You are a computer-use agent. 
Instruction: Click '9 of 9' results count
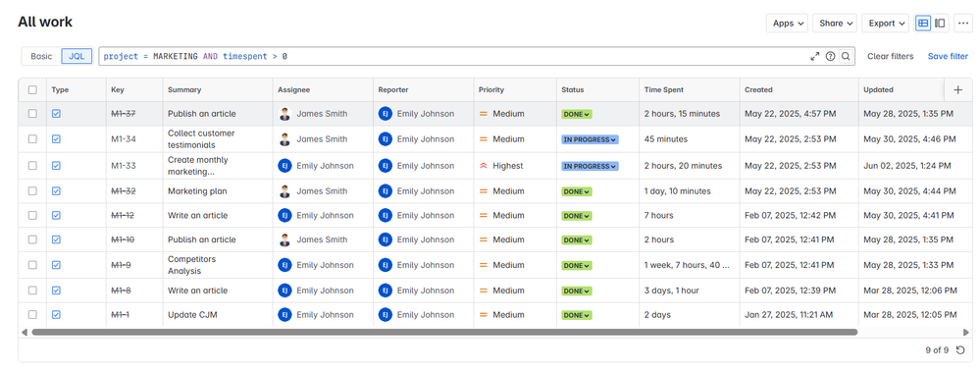tap(937, 350)
